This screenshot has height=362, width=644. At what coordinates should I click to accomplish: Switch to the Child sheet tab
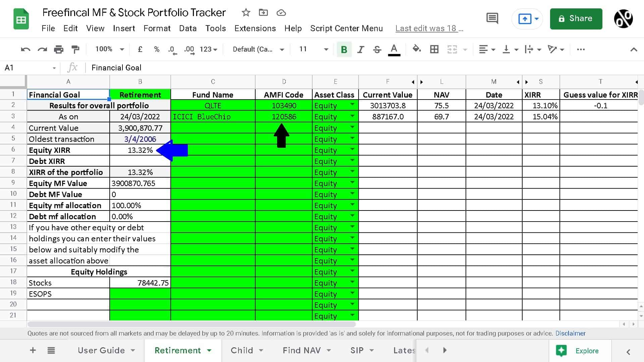tap(247, 350)
